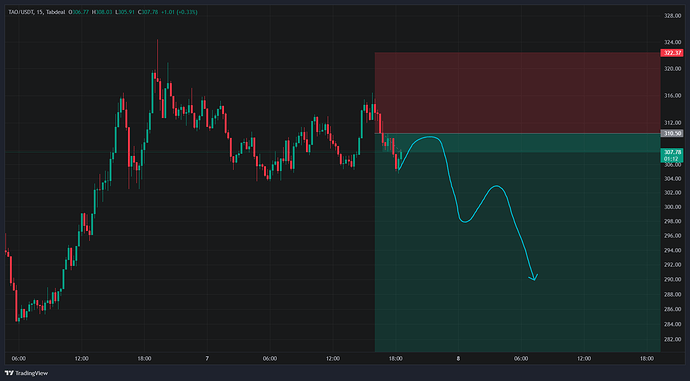Screen dimensions: 690x381
Task: Select the gray 310.50 entry price label
Action: pos(672,133)
